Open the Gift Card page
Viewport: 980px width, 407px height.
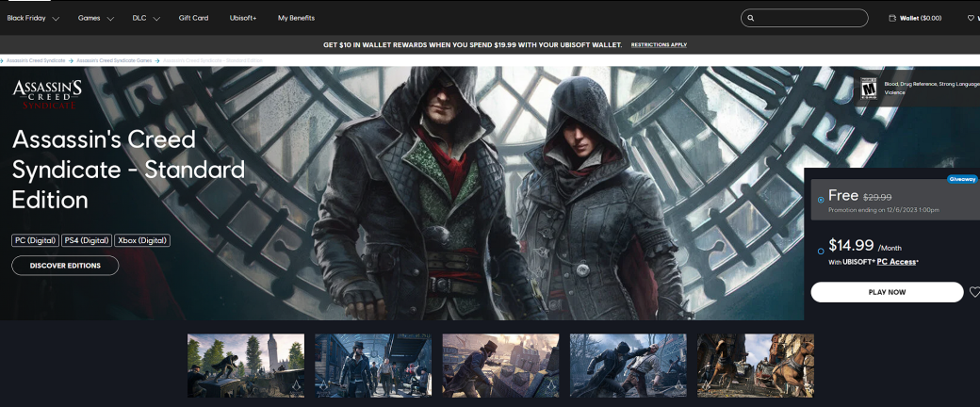tap(194, 18)
